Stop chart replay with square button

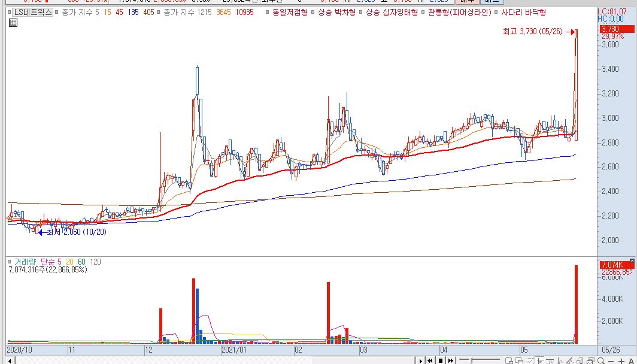click(x=441, y=361)
